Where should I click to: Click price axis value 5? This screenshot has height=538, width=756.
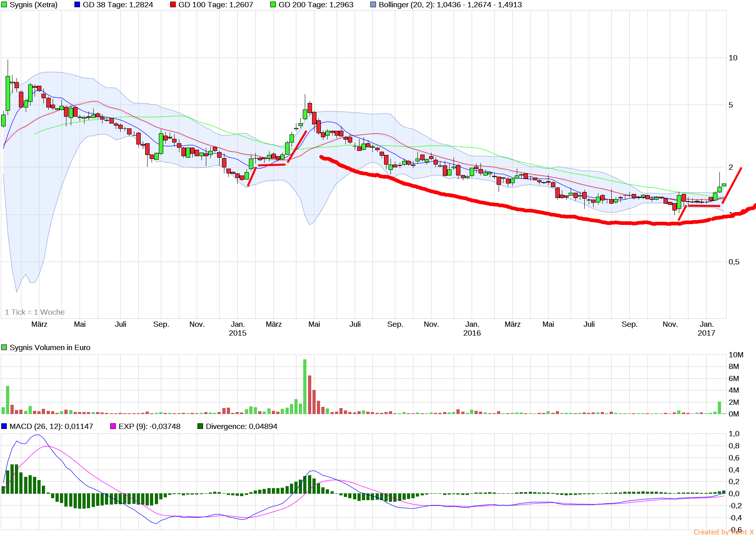731,105
